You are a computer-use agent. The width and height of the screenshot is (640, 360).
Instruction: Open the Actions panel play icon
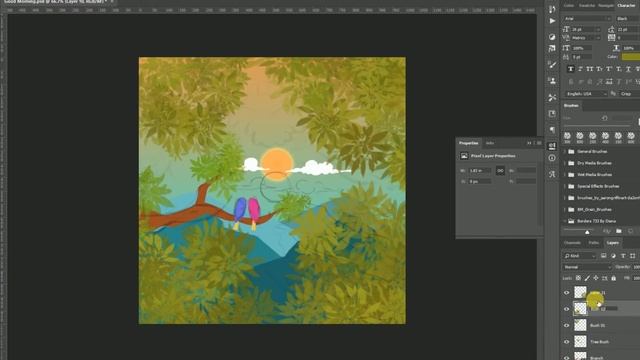coord(552,21)
